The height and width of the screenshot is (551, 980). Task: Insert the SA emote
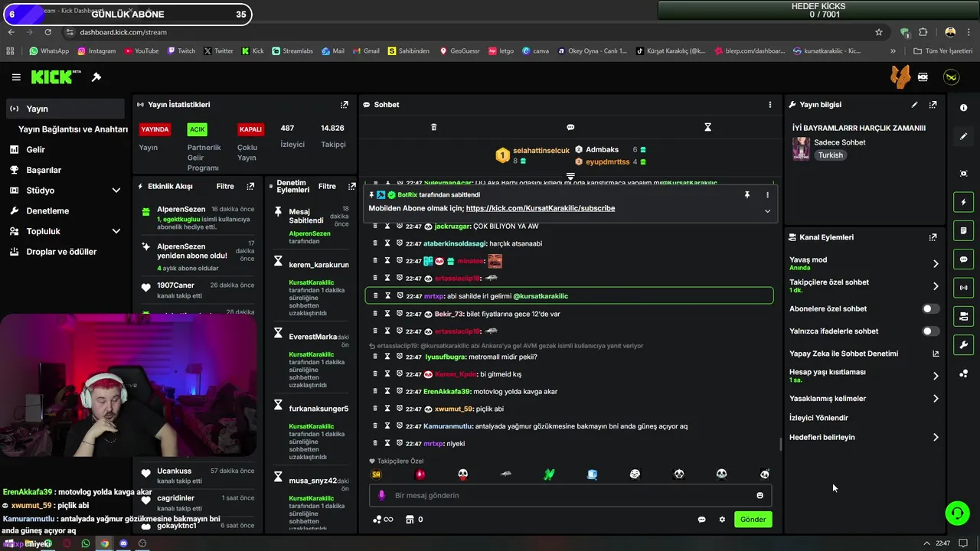click(376, 474)
